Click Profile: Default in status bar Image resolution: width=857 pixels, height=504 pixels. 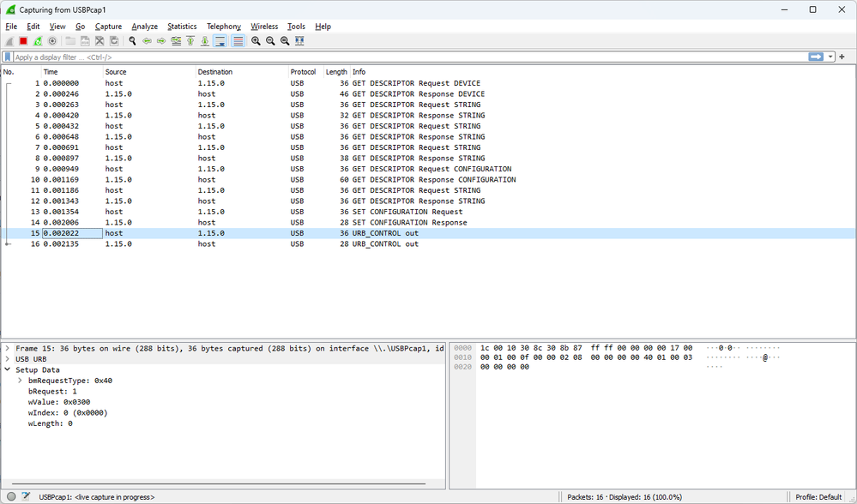coord(818,497)
